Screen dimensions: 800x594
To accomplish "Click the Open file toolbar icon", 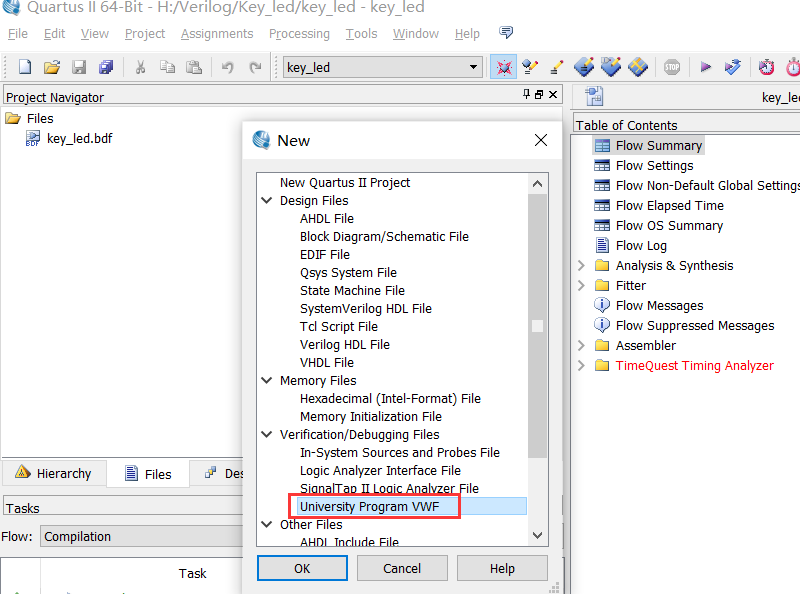I will (52, 67).
